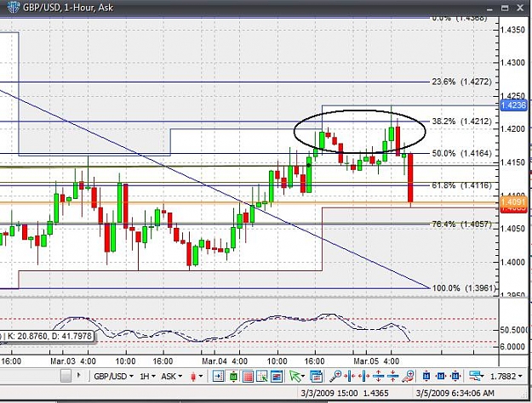The width and height of the screenshot is (532, 403).
Task: Open the GBP/USD symbol dropdown
Action: tap(113, 377)
